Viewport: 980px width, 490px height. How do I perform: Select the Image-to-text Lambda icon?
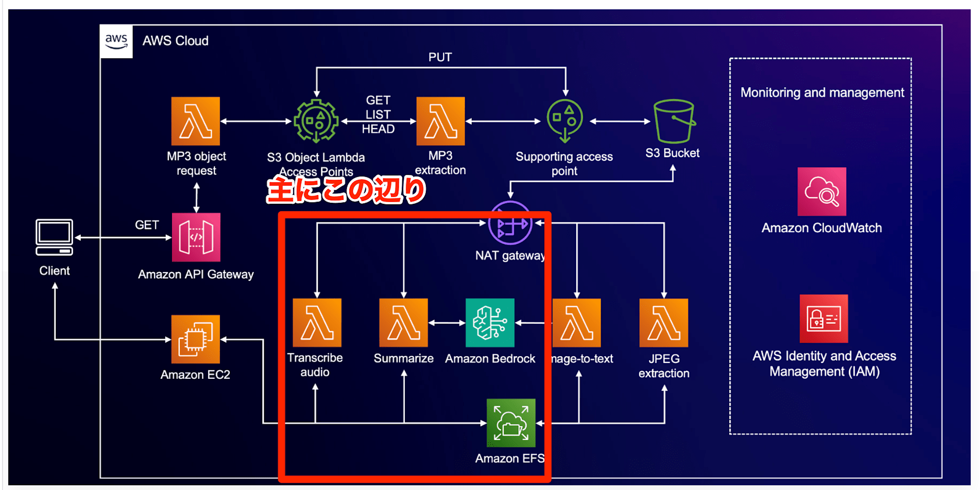[x=577, y=323]
